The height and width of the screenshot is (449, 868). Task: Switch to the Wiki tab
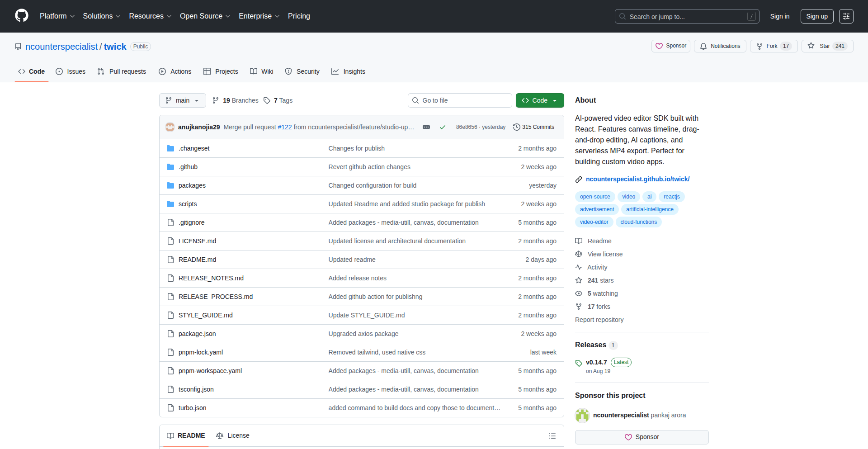[262, 71]
